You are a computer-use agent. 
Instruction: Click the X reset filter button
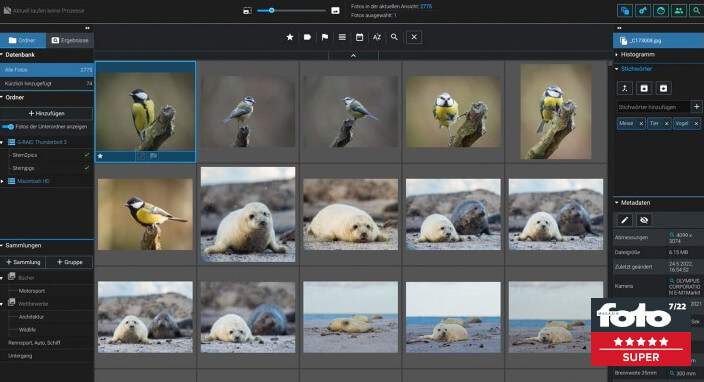click(x=414, y=37)
